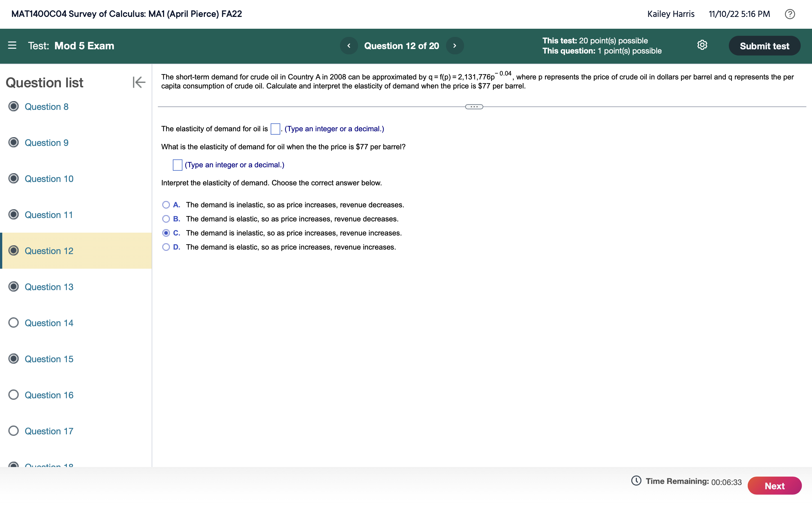Screen dimensions: 812x507
Task: Click the elasticity of demand answer box
Action: click(x=275, y=129)
